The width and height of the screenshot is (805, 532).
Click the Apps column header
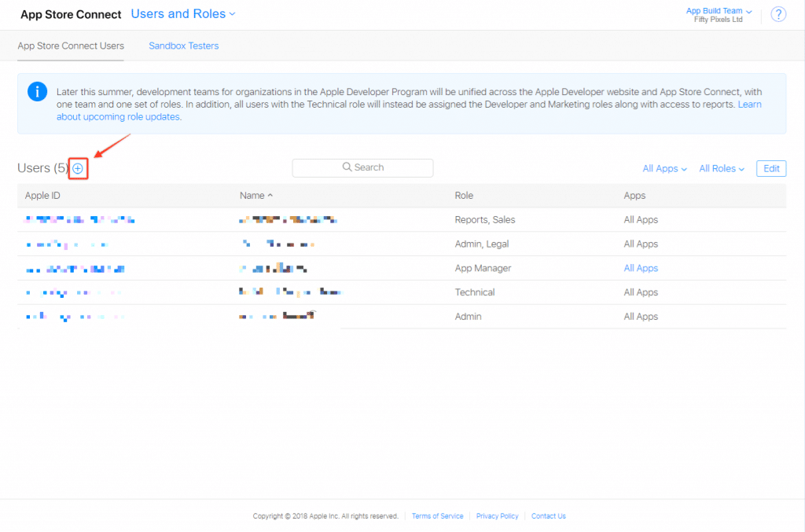(634, 196)
